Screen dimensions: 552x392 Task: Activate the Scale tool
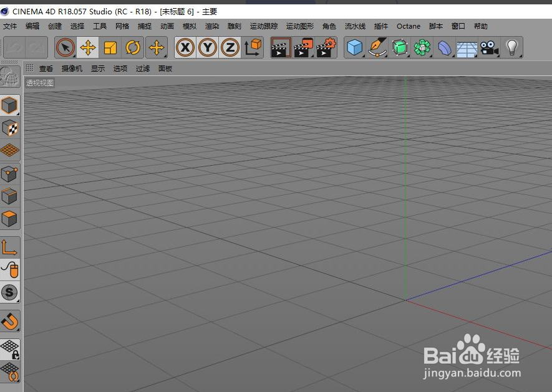(x=110, y=47)
